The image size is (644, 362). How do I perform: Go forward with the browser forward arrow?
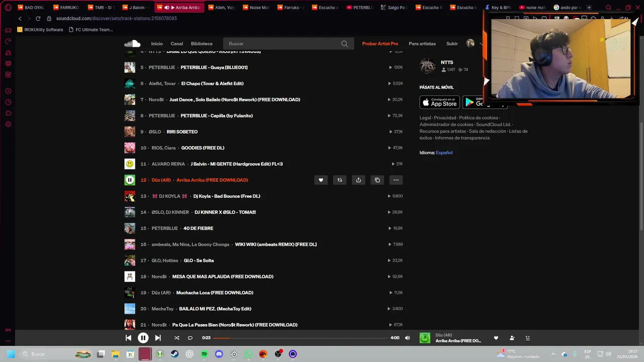[x=29, y=19]
